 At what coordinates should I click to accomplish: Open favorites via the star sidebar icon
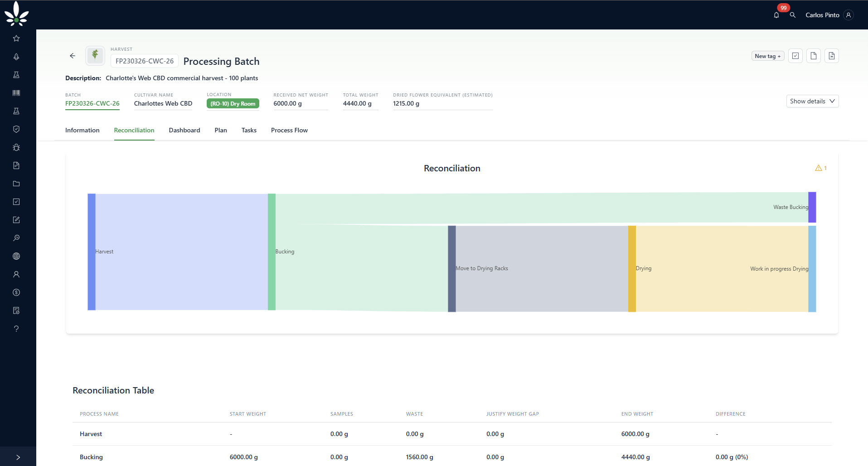16,39
